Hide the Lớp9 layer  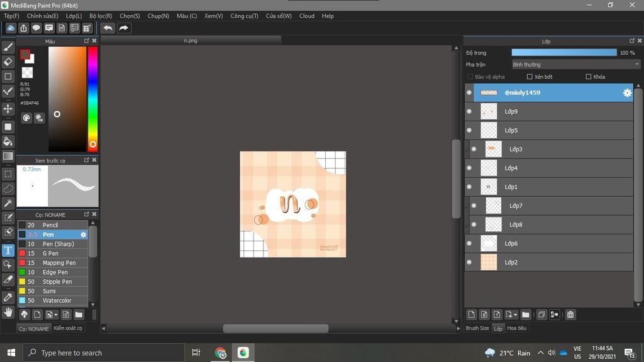[x=469, y=112]
